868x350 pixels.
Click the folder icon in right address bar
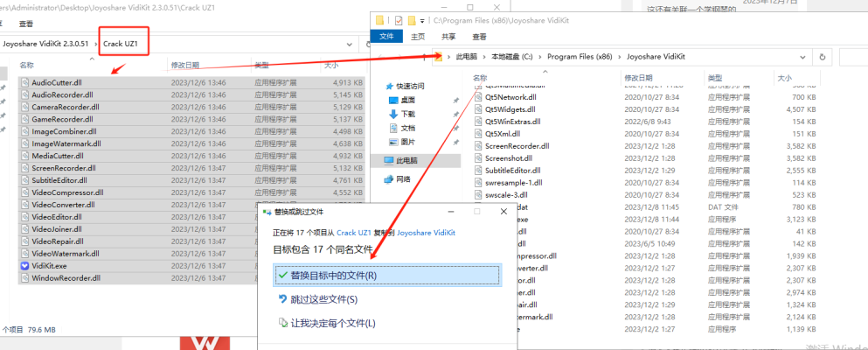pos(438,57)
